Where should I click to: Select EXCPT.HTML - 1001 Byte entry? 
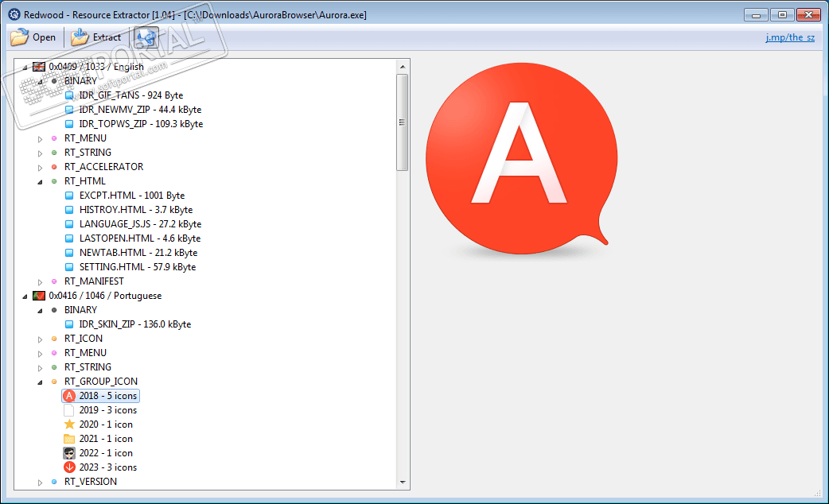pyautogui.click(x=132, y=196)
